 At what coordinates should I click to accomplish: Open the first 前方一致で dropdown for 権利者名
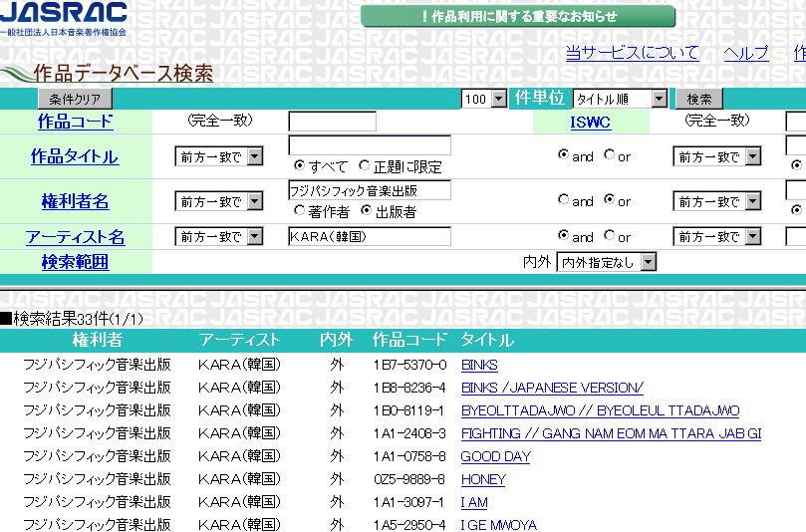pos(219,201)
